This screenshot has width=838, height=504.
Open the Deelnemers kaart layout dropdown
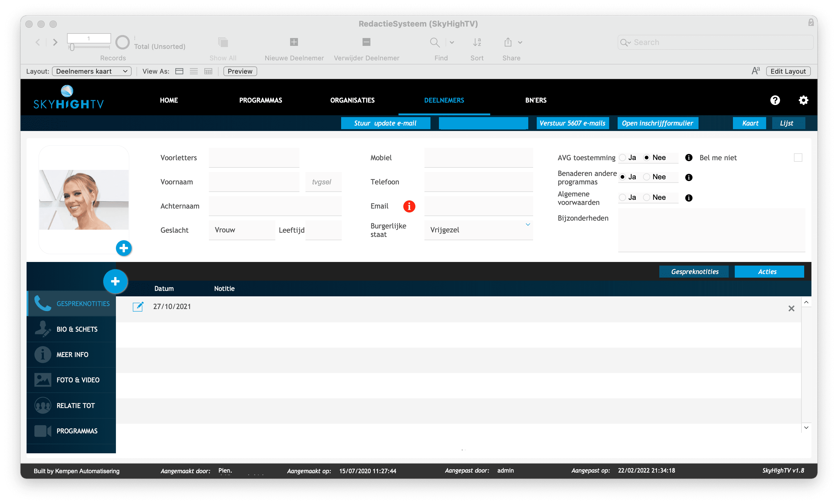point(91,71)
